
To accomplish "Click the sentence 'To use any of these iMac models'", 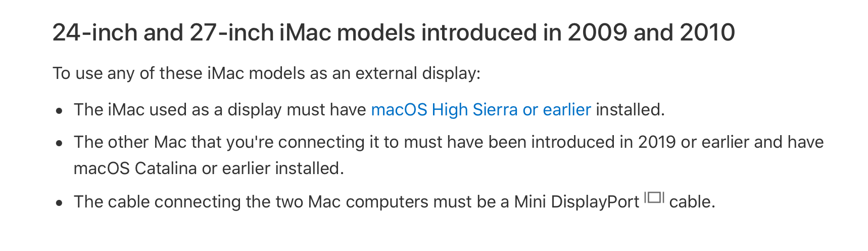I will [x=267, y=73].
